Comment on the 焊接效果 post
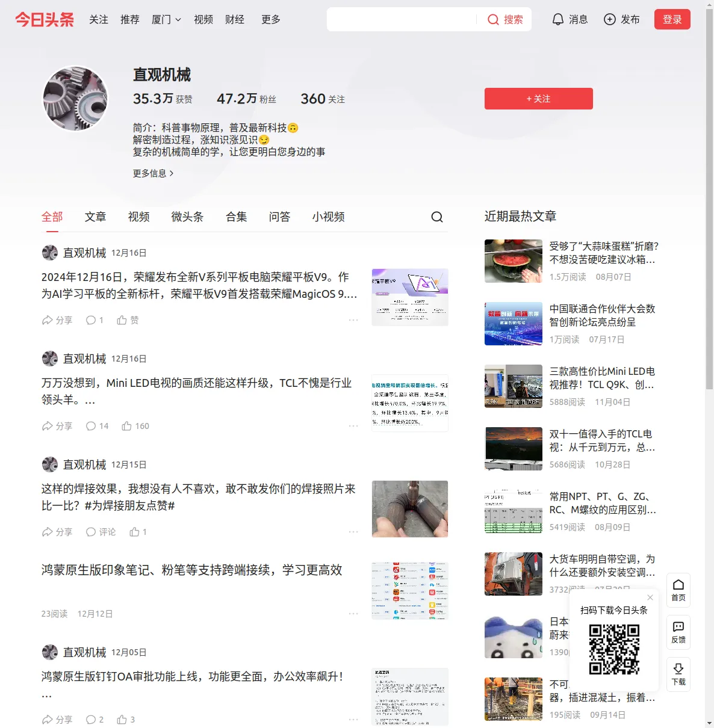Screen dimensions: 714x728 [x=101, y=532]
